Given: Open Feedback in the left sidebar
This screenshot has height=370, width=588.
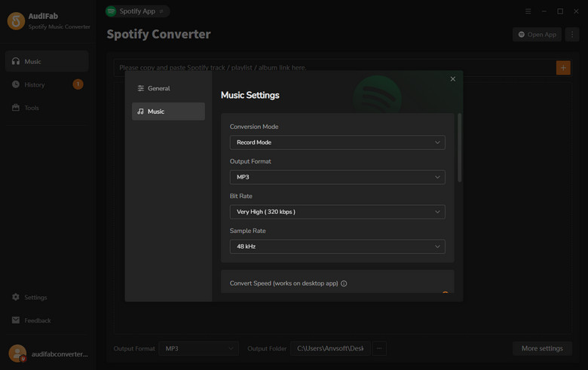Looking at the screenshot, I should [x=47, y=320].
